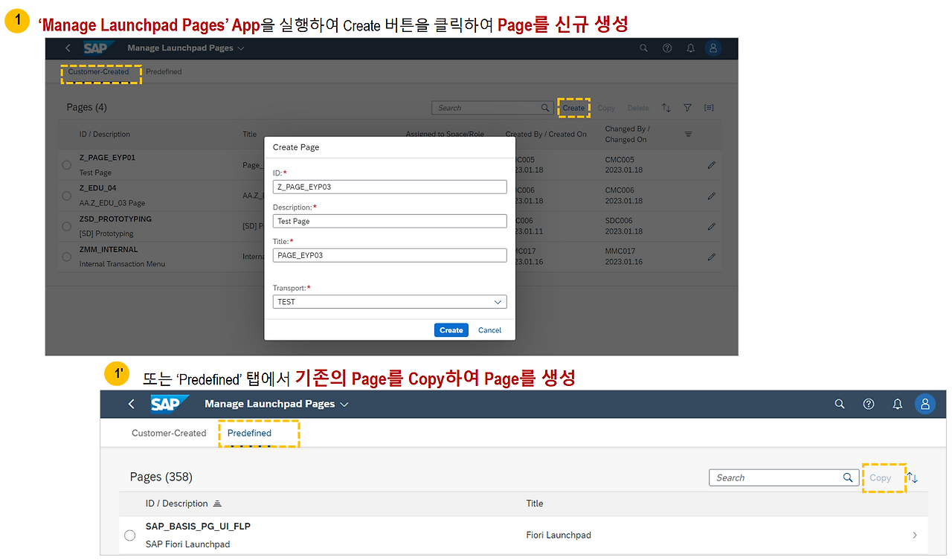Click the AA.Z_EDU_03 Page description text

tap(112, 203)
